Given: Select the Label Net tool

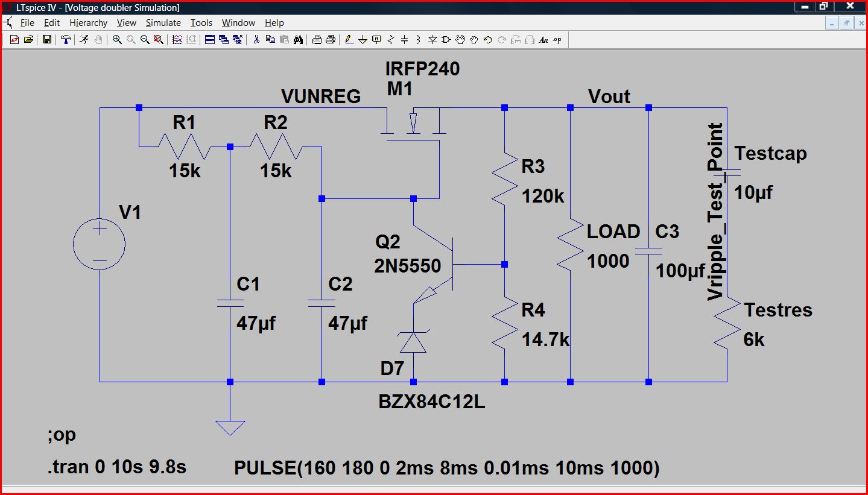Looking at the screenshot, I should tap(377, 40).
